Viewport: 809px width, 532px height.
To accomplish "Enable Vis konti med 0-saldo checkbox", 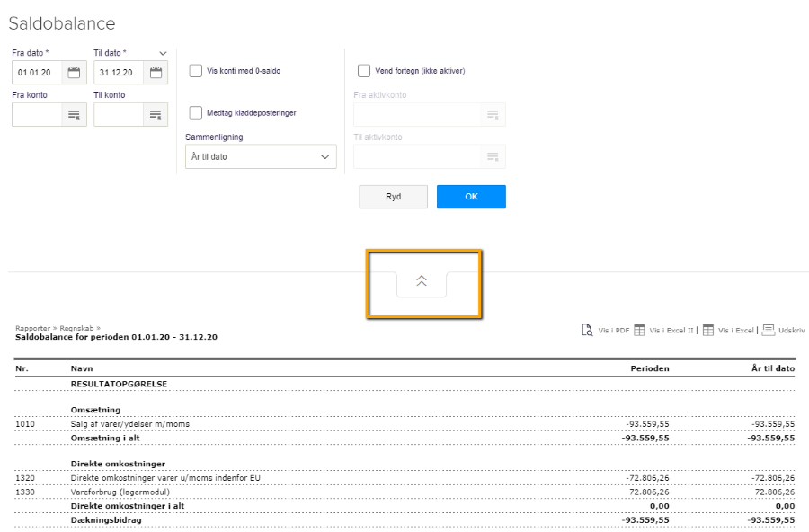I will (195, 71).
